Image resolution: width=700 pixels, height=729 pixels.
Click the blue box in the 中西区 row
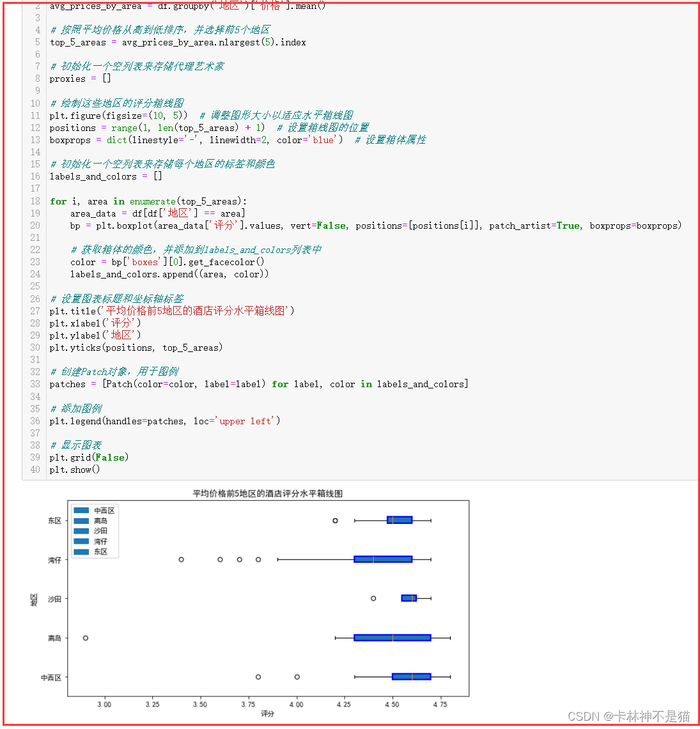412,677
